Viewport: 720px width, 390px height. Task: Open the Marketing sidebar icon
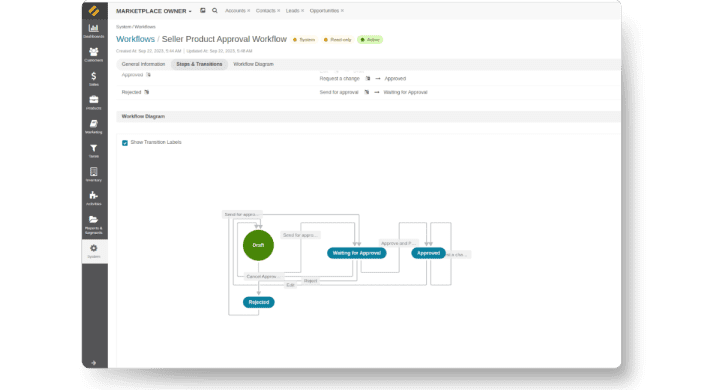click(94, 126)
